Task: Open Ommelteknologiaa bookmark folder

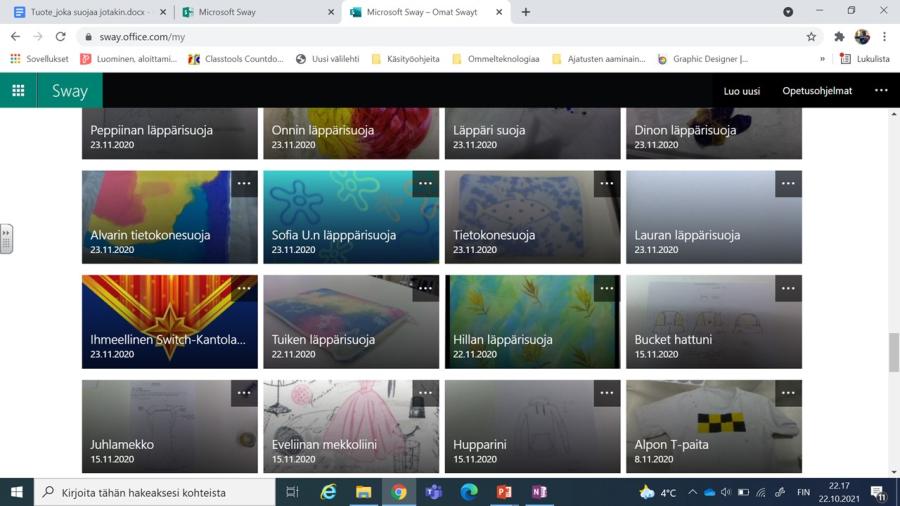Action: (496, 59)
